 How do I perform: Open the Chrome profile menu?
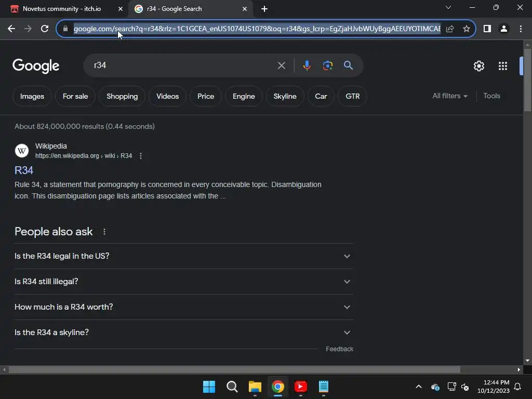pos(504,29)
